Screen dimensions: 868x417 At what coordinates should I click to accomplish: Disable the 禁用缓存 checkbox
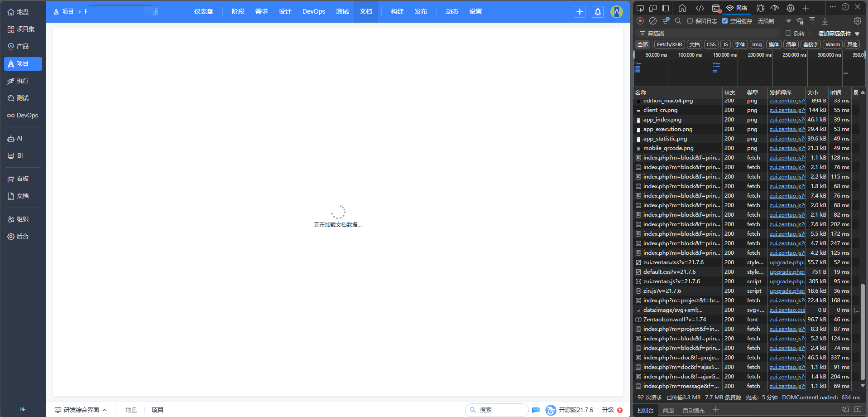click(724, 20)
